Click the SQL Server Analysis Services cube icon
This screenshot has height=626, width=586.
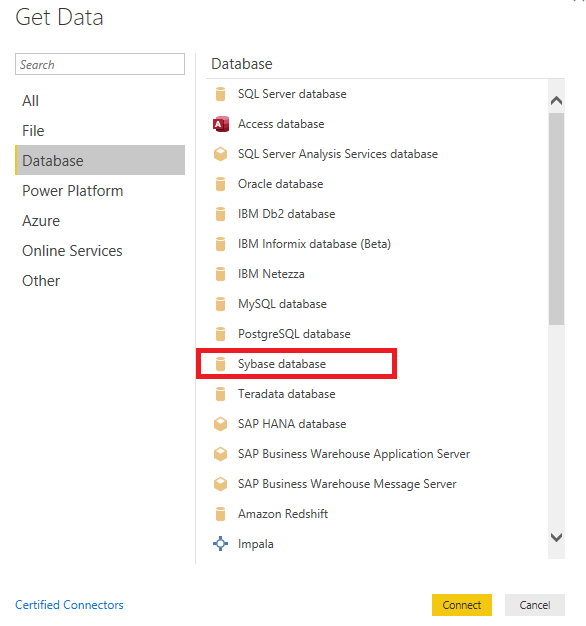pyautogui.click(x=220, y=154)
